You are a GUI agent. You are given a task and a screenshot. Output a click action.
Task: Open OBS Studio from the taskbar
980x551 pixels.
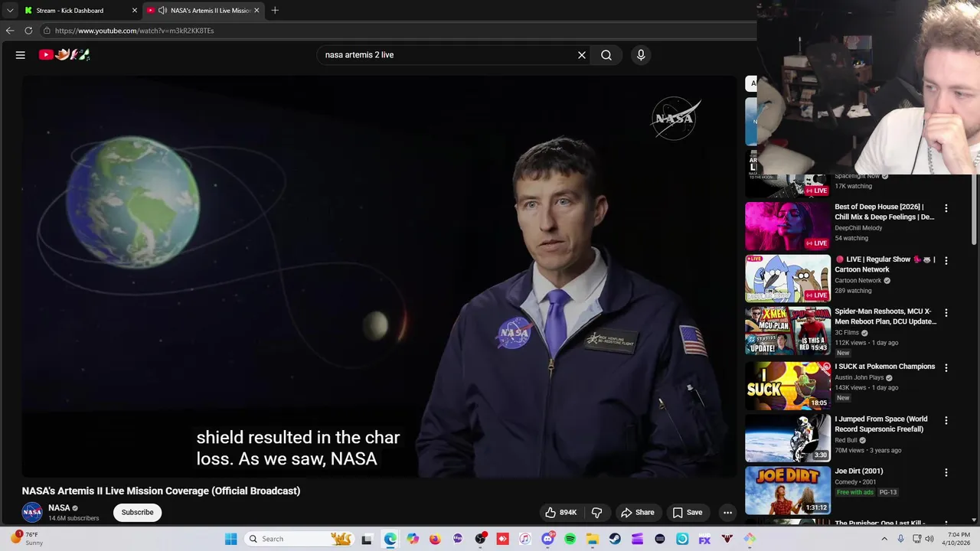480,539
